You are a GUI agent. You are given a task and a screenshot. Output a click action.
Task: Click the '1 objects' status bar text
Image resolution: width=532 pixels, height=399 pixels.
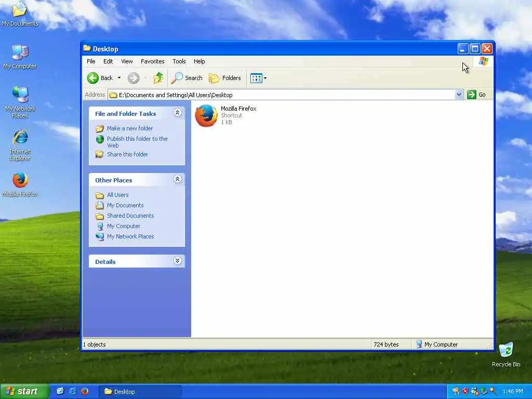(95, 344)
